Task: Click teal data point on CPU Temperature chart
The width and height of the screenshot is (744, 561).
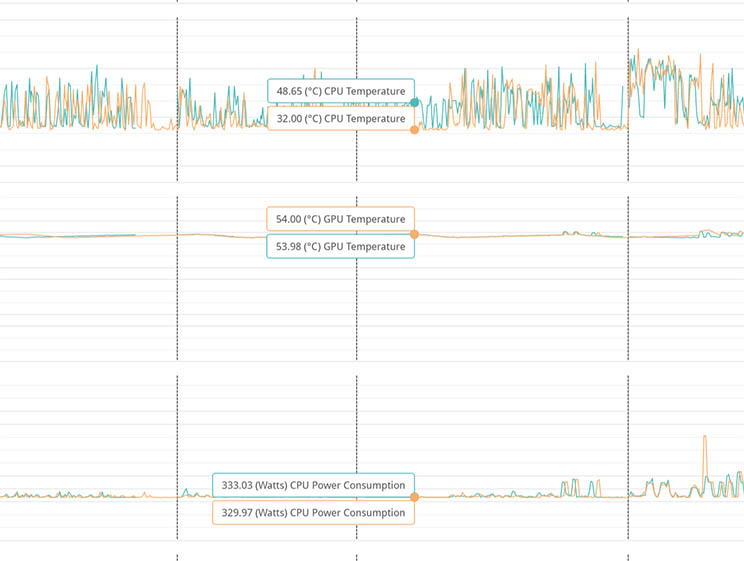Action: (x=414, y=102)
